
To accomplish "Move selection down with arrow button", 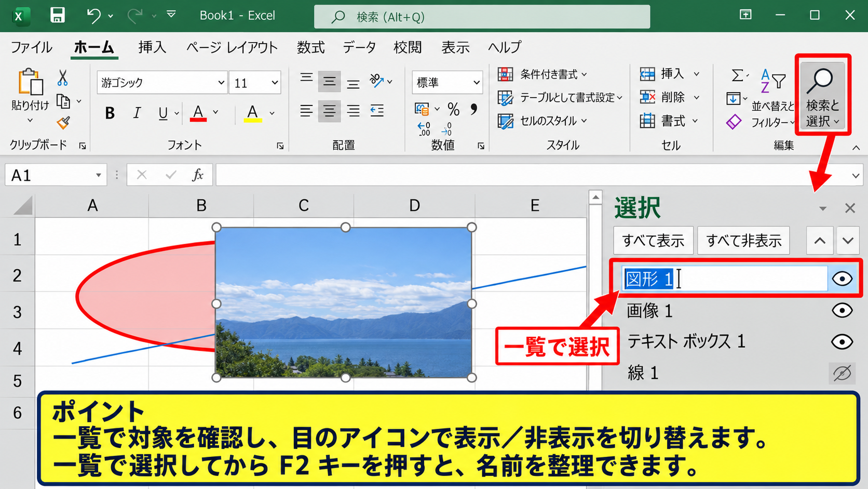I will 848,241.
